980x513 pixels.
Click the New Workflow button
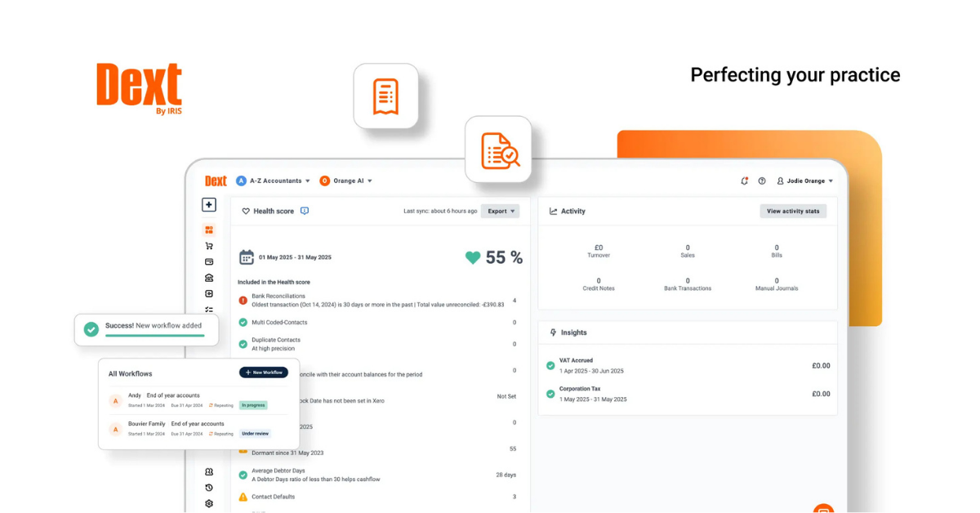pyautogui.click(x=264, y=372)
